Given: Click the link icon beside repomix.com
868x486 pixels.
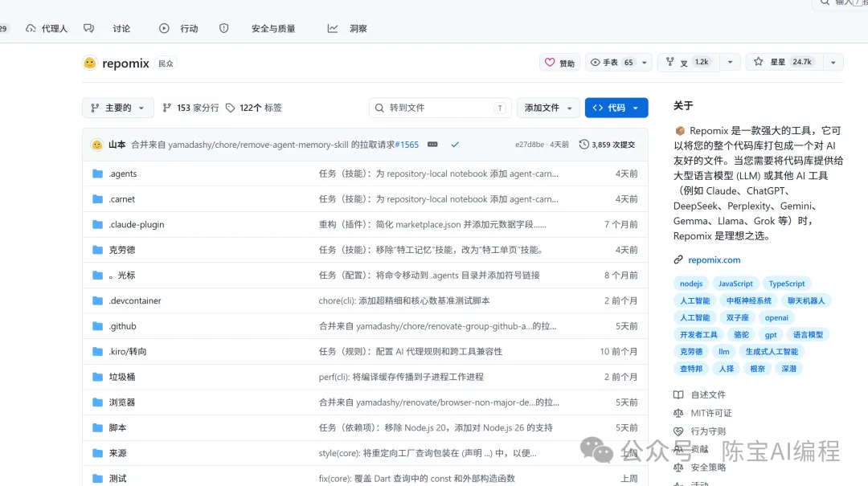Looking at the screenshot, I should [x=678, y=259].
